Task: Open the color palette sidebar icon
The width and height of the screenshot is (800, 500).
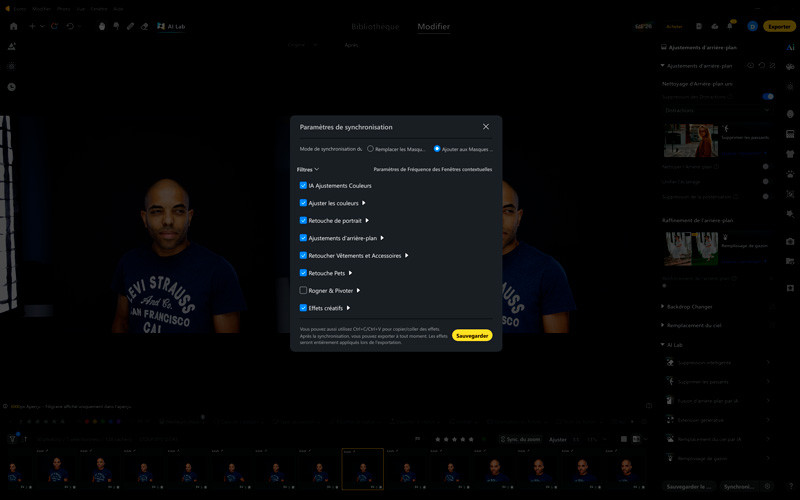Action: [790, 67]
